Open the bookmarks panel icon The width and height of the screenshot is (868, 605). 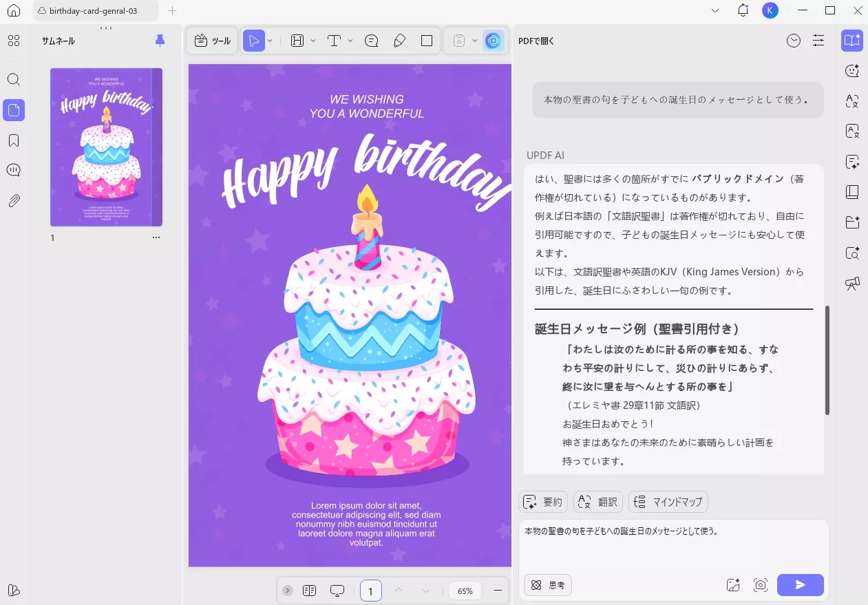pyautogui.click(x=13, y=140)
